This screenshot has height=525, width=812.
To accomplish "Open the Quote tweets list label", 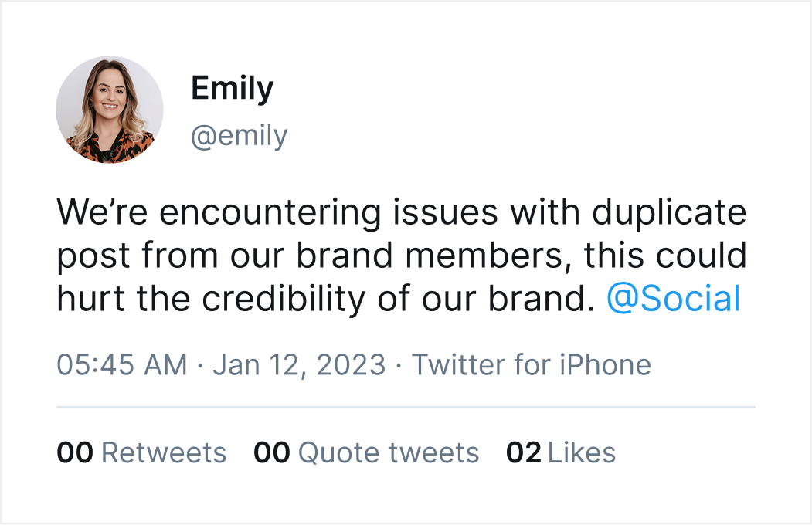I will [x=389, y=452].
